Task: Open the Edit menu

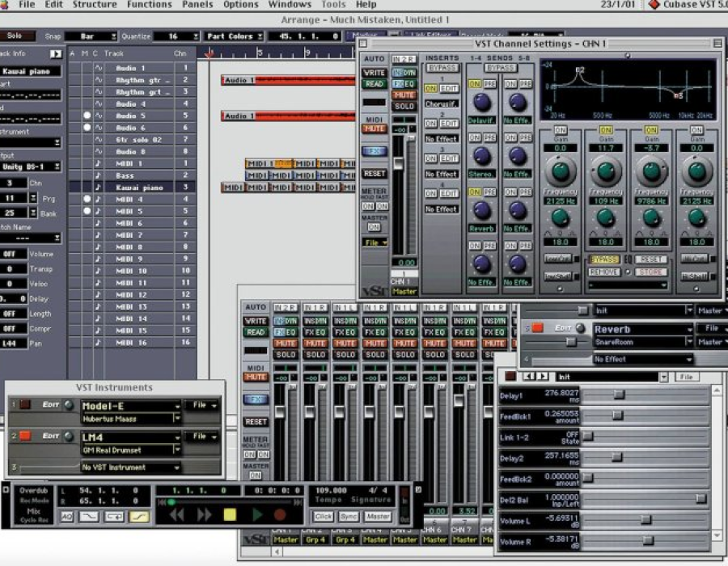Action: (53, 5)
